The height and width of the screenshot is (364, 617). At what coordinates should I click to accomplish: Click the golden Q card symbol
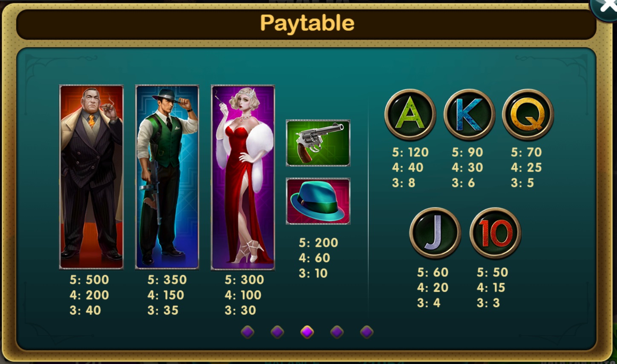pos(528,115)
